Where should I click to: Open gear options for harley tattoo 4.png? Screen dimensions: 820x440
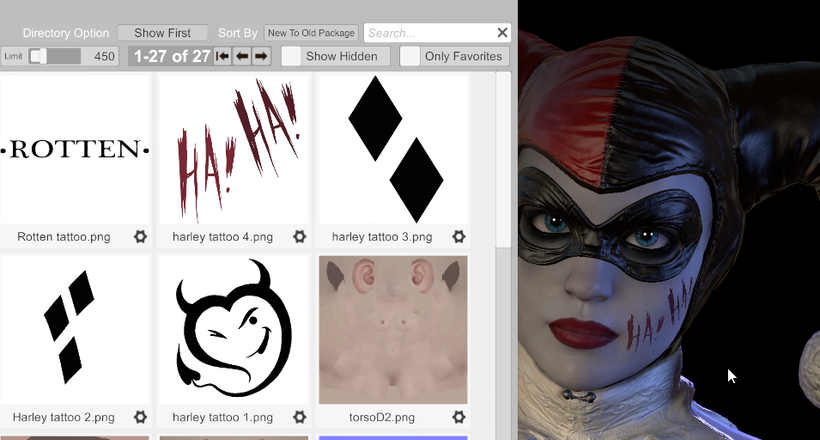click(x=299, y=237)
